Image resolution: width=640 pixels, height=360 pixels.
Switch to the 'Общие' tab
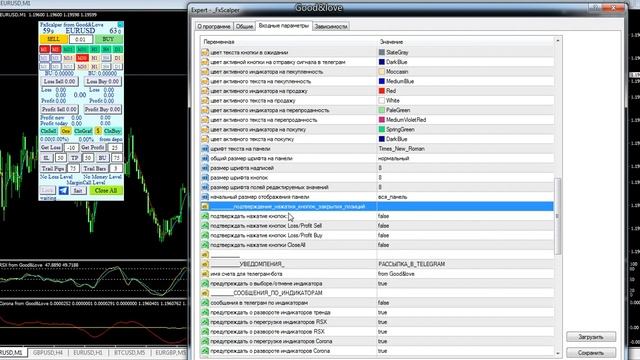(244, 27)
